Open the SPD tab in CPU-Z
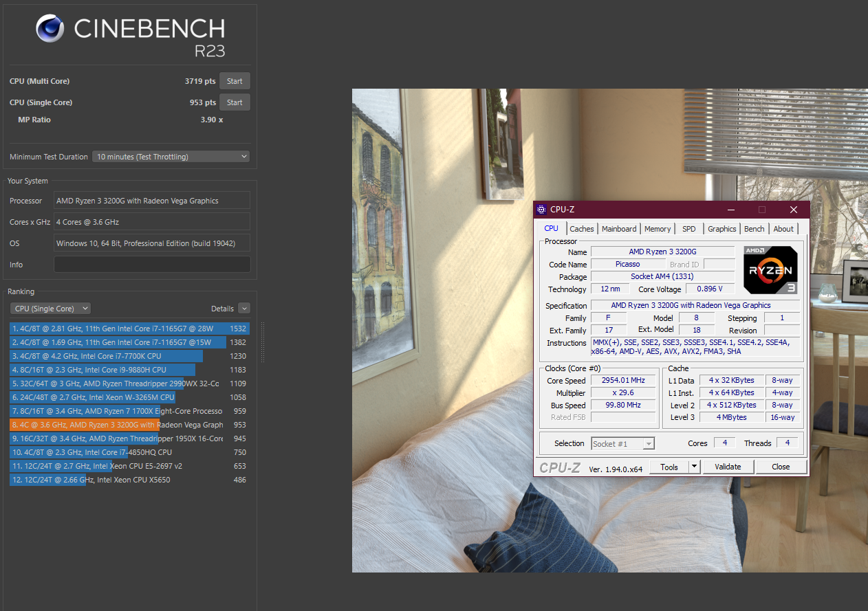 pyautogui.click(x=688, y=229)
